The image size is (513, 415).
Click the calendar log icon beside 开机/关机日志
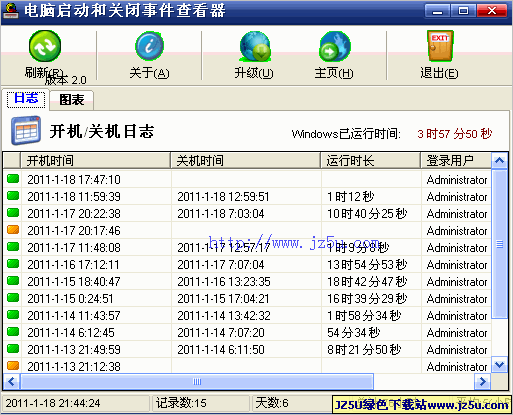[x=26, y=130]
